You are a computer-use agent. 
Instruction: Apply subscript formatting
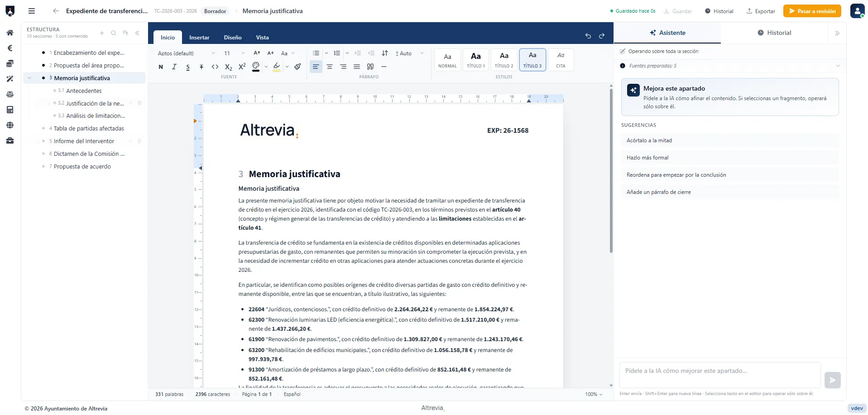click(229, 67)
